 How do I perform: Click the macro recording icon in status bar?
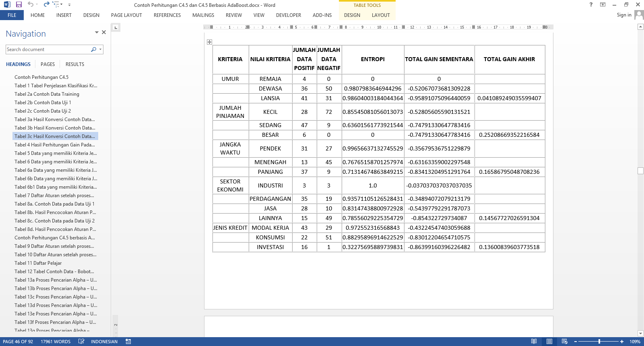pos(128,342)
